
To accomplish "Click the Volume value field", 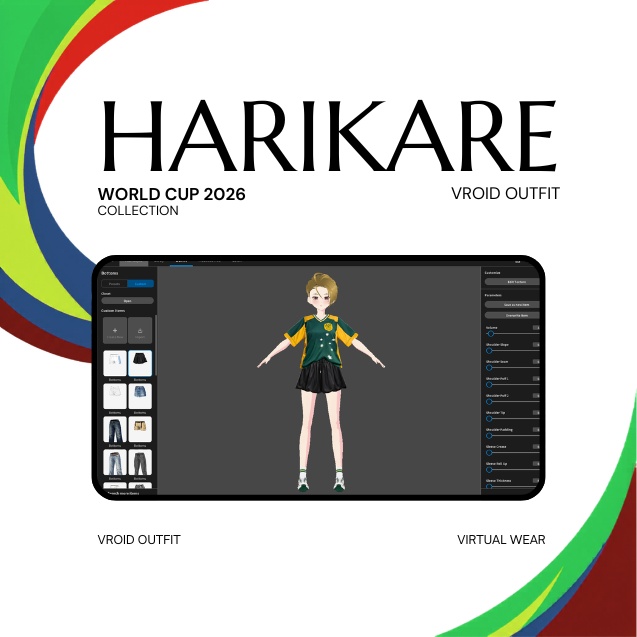I will click(536, 327).
